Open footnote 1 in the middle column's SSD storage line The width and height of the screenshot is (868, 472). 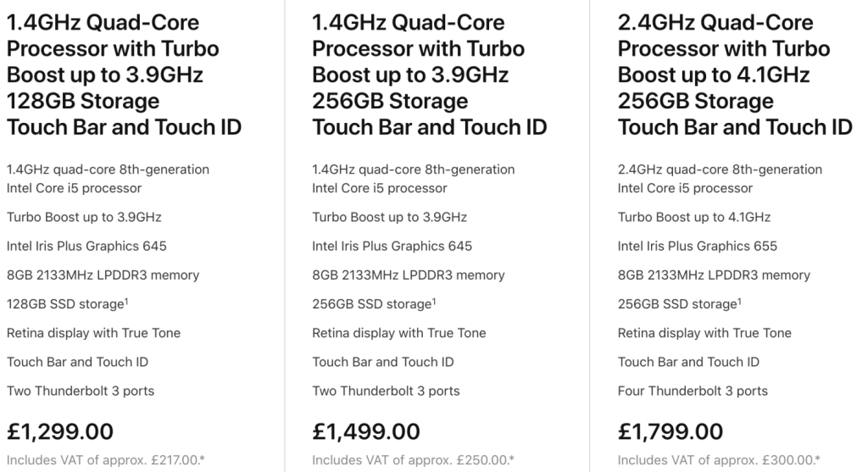[433, 299]
